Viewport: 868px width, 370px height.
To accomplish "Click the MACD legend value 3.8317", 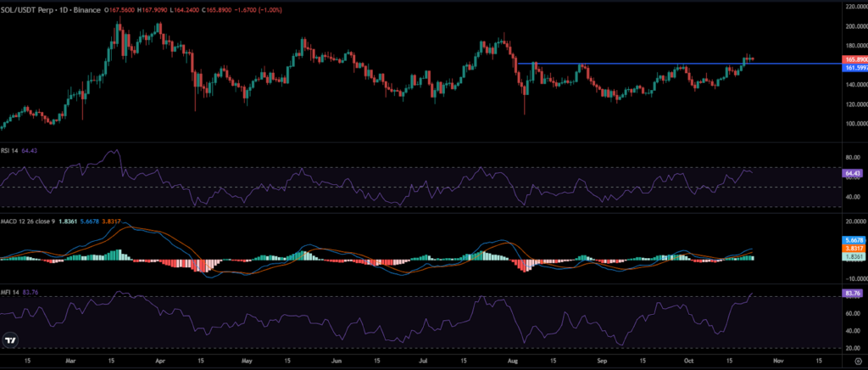I will [x=111, y=221].
